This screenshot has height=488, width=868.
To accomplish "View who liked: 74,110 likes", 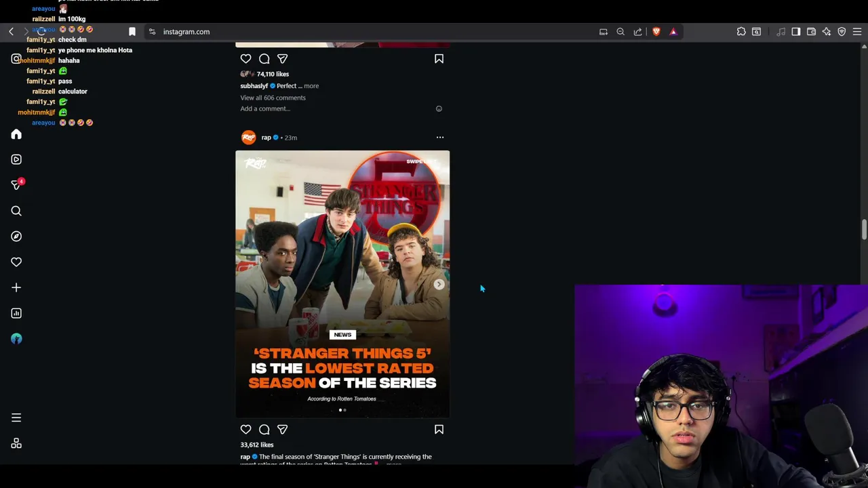I will pyautogui.click(x=273, y=74).
